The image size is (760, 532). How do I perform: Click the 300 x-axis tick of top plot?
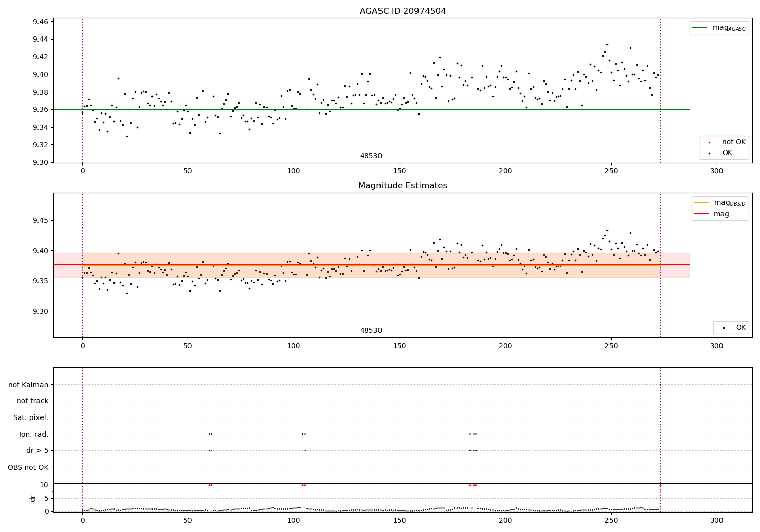click(717, 171)
